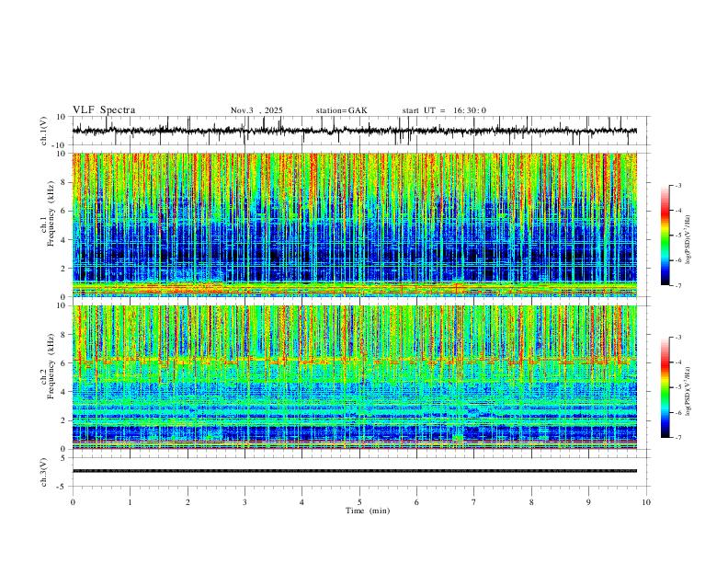Image resolution: width=728 pixels, height=563 pixels.
Task: Click the 'ch.1(V)' waveform axis label
Action: [44, 131]
